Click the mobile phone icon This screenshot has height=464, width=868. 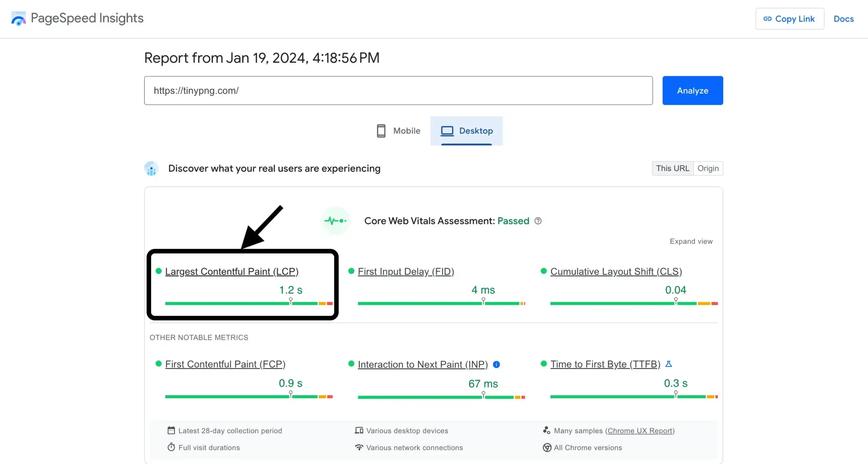(381, 131)
